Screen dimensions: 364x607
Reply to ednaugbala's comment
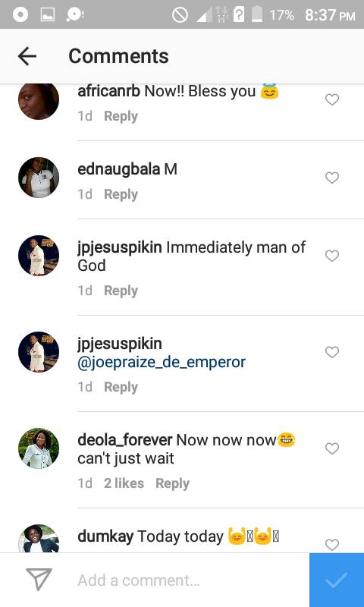(121, 194)
